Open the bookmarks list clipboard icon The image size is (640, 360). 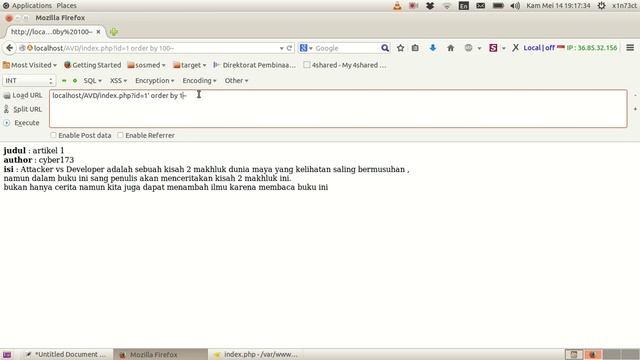[x=415, y=48]
